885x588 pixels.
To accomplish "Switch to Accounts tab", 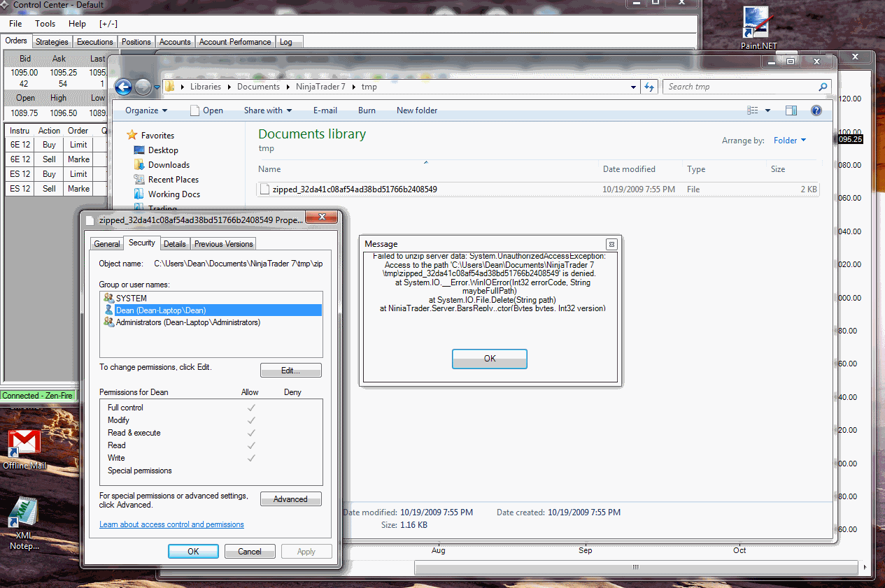I will [x=175, y=42].
